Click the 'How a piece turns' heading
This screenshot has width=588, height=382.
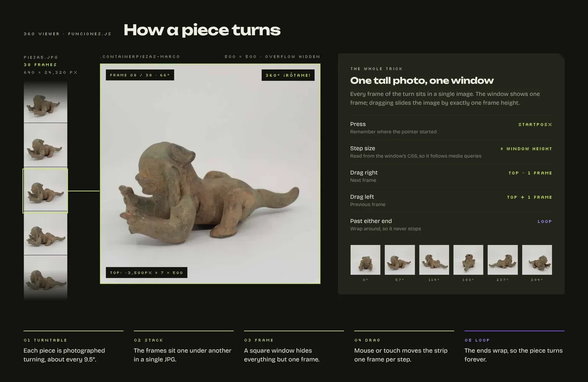tap(202, 30)
